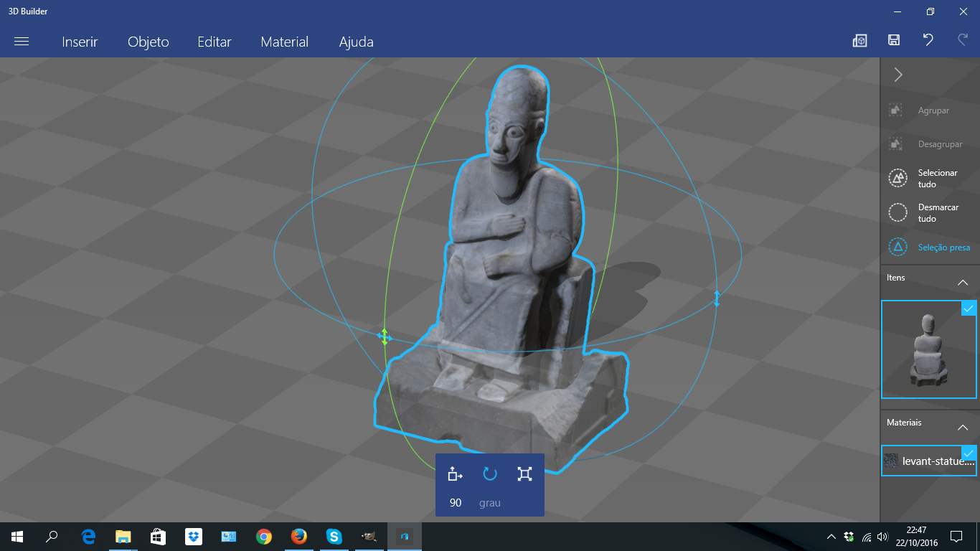This screenshot has height=551, width=980.
Task: Click the levant-statue material texture swatch
Action: pos(891,461)
